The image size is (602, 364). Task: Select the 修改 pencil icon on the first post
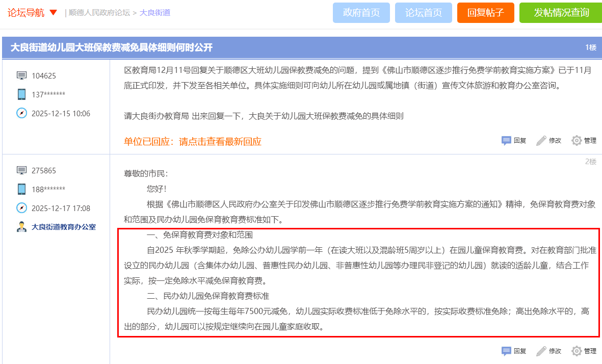coord(540,141)
